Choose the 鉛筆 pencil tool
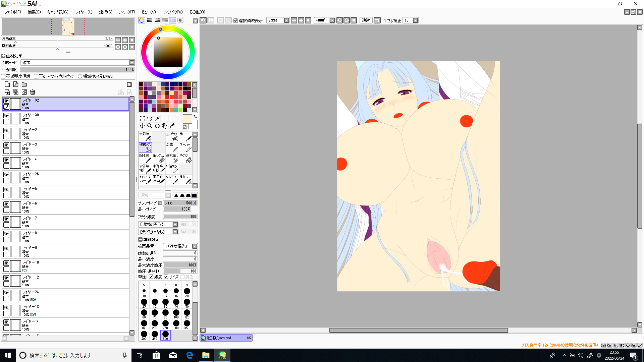 (172, 147)
